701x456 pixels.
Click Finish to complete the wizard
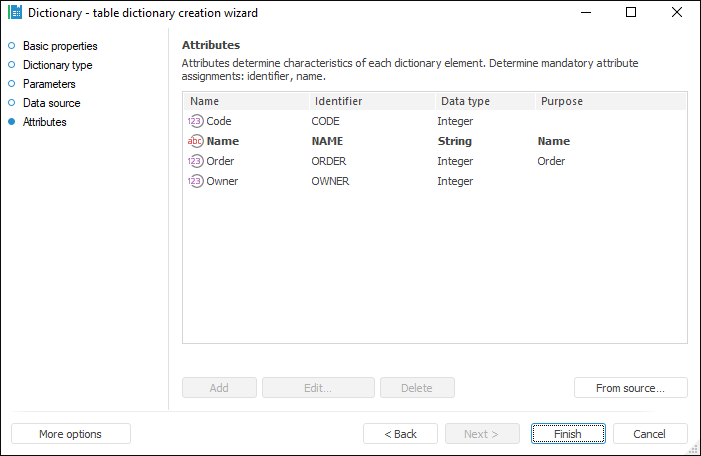click(x=568, y=434)
